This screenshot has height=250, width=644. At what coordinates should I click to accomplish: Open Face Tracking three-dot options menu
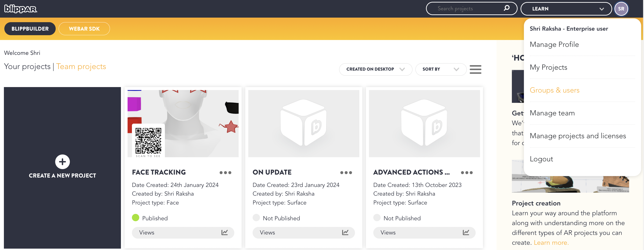225,173
